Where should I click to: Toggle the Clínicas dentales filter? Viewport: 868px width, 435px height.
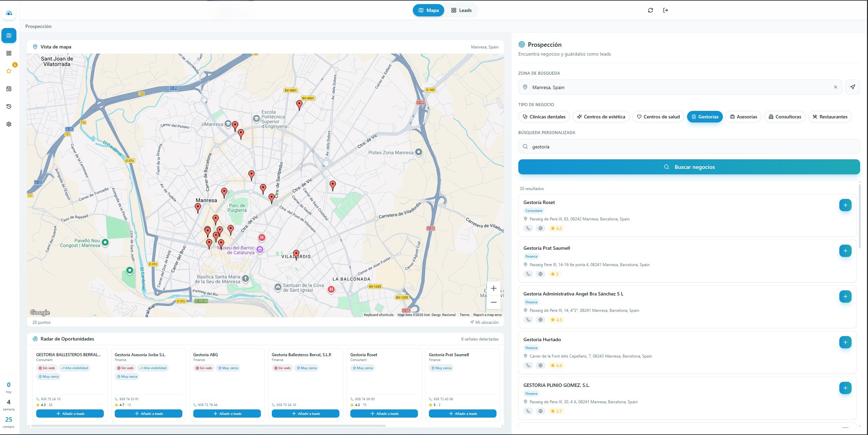coord(544,116)
